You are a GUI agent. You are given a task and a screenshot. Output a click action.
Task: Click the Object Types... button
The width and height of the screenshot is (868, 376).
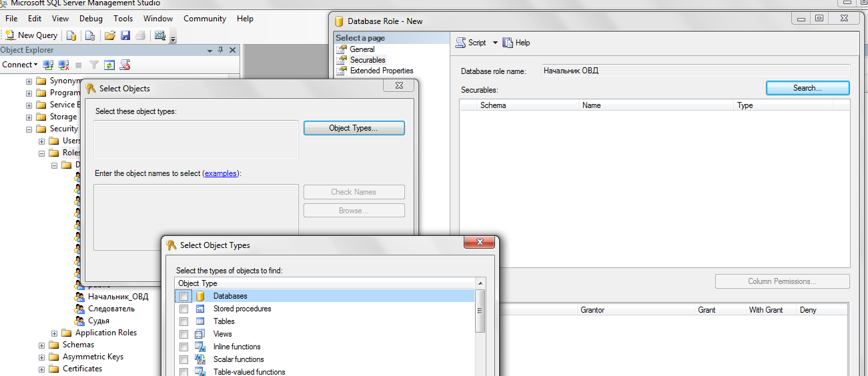pos(354,128)
